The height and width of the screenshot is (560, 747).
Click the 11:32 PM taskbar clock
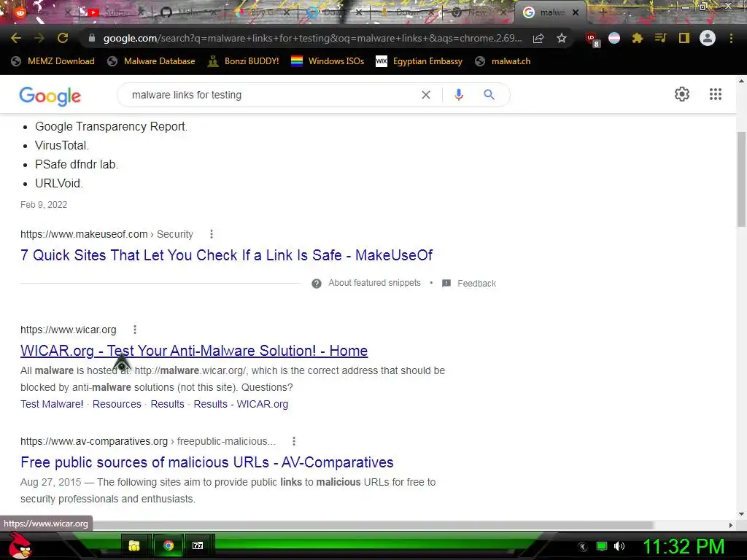point(684,547)
